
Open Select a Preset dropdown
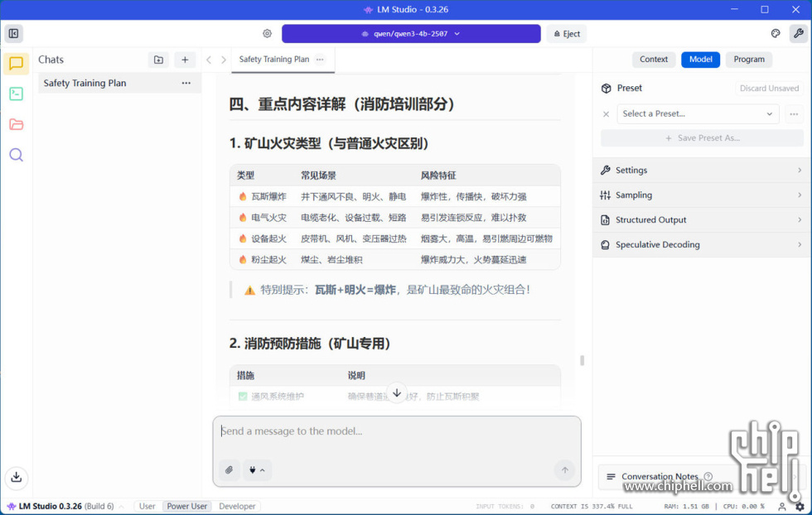698,114
